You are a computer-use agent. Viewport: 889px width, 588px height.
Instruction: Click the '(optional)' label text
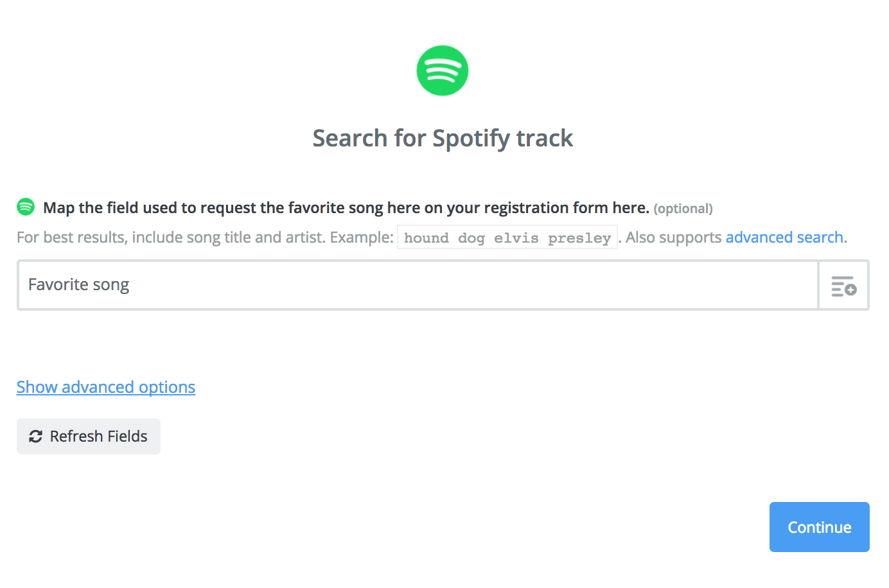(683, 209)
